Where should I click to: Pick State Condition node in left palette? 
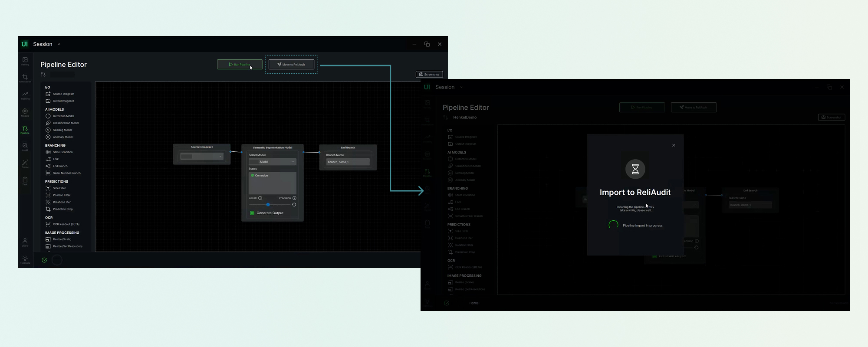click(x=59, y=152)
